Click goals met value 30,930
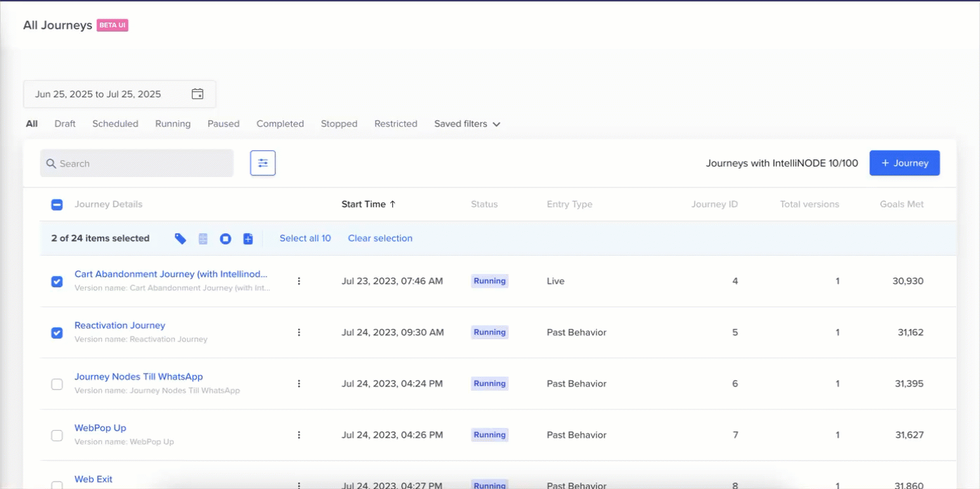This screenshot has width=980, height=489. (908, 281)
